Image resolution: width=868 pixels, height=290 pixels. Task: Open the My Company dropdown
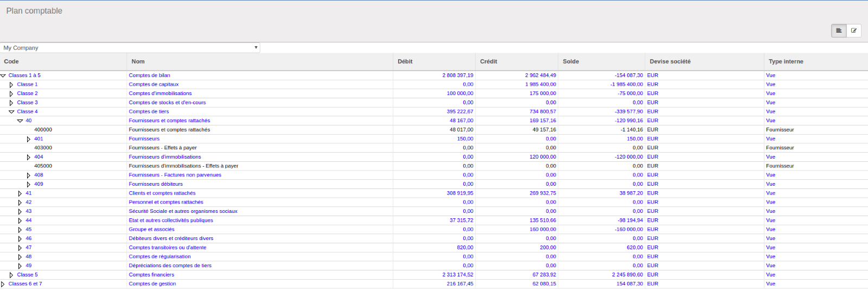130,48
